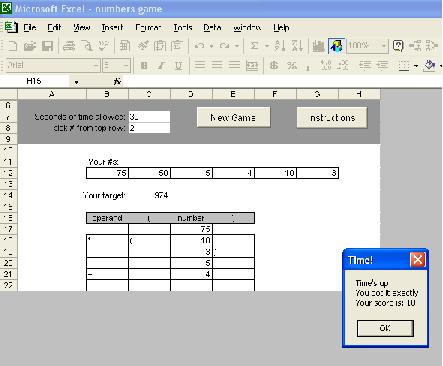Click the Instructions button
The image size is (443, 366).
tap(332, 117)
